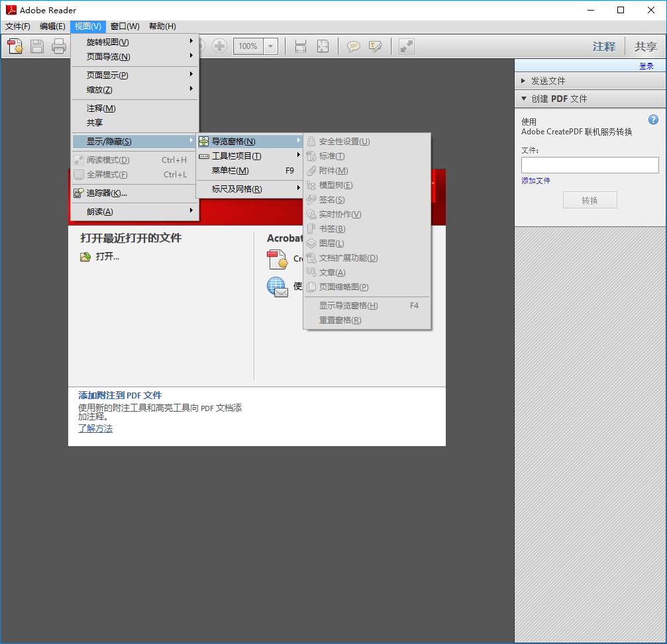Click the blue help question icon

pyautogui.click(x=653, y=120)
